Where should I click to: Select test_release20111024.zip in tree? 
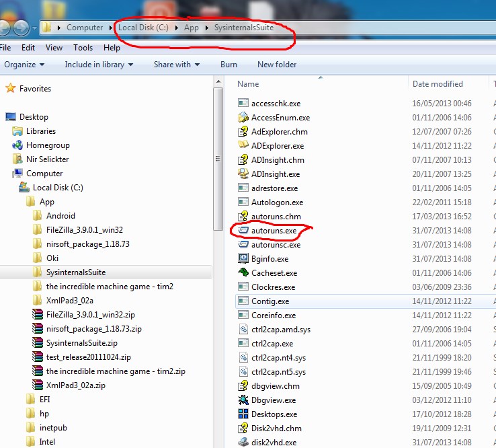coord(88,357)
